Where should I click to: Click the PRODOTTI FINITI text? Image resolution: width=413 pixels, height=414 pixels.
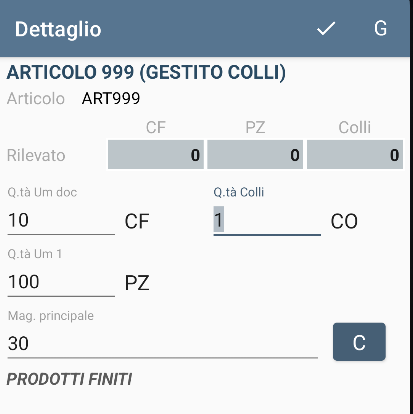click(x=69, y=379)
